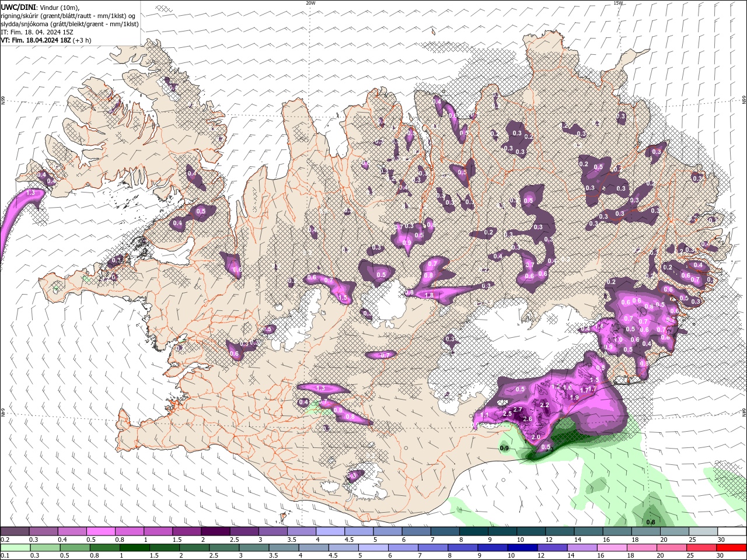The image size is (747, 560).
Task: Click the 'IT: Fim. 18. 04. 2024 15Z' line
Action: (x=37, y=32)
